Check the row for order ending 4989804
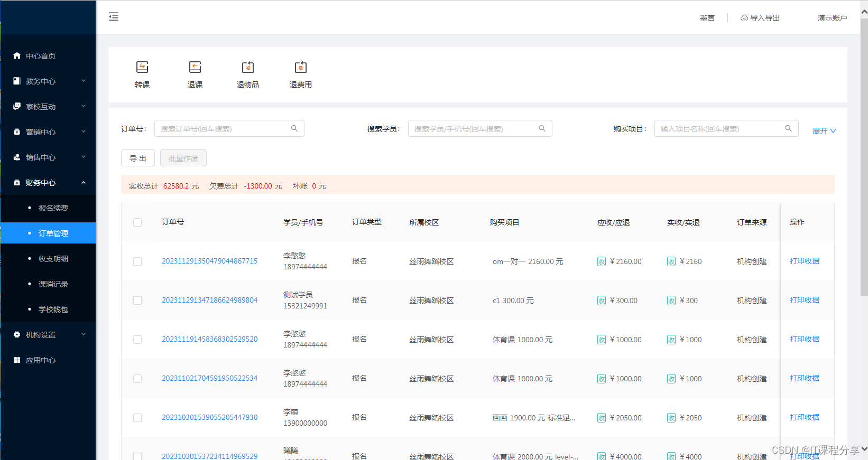The width and height of the screenshot is (868, 460). 137,301
